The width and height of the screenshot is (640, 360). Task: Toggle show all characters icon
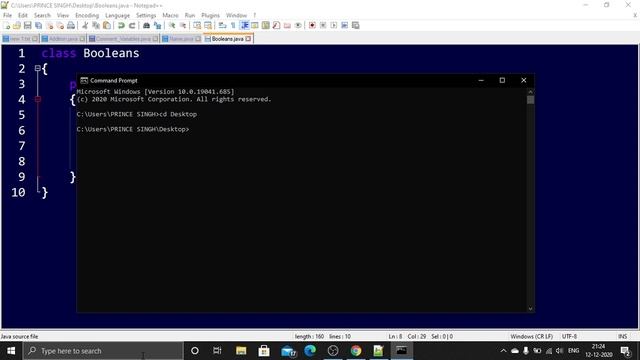[x=233, y=25]
